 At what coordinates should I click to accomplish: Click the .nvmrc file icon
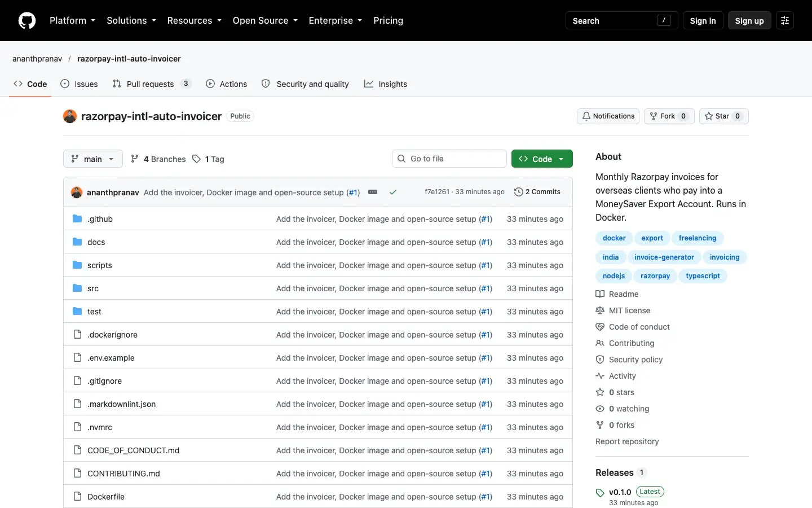(77, 427)
